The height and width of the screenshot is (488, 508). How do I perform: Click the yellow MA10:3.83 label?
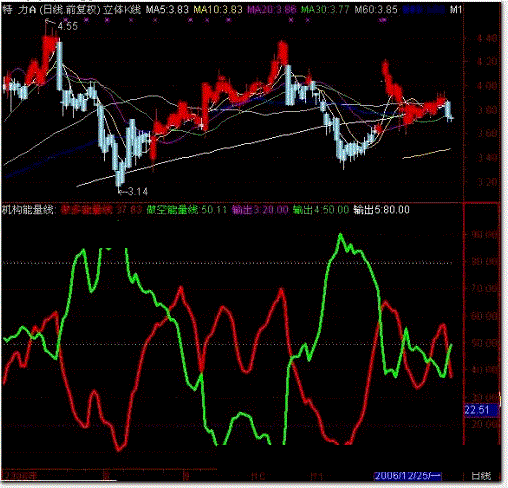click(x=218, y=9)
